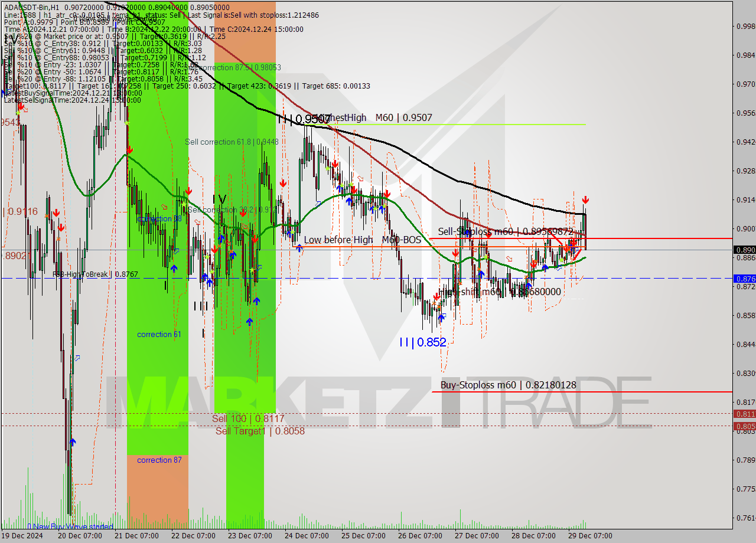Click the 0.789 price axis value

745,460
